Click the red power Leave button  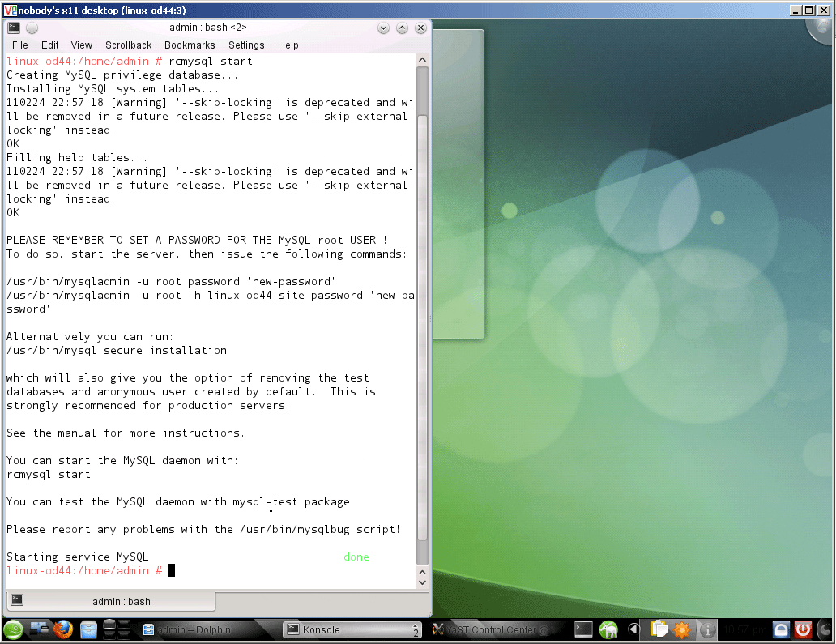coord(803,630)
